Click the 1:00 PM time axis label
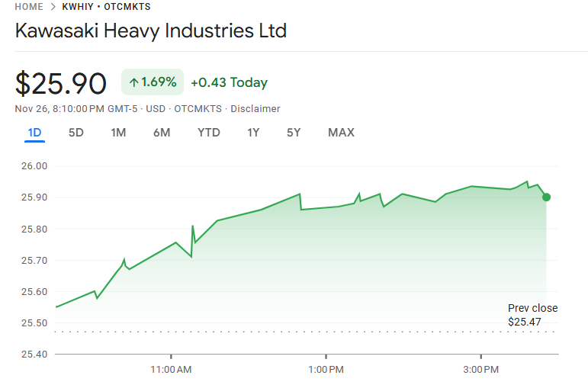 326,370
